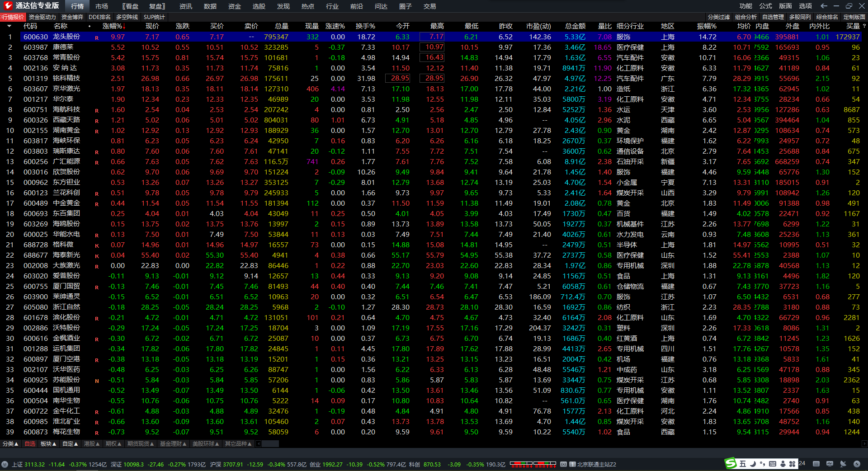
Task: Click the K marker on 格科微 row
Action: (97, 245)
